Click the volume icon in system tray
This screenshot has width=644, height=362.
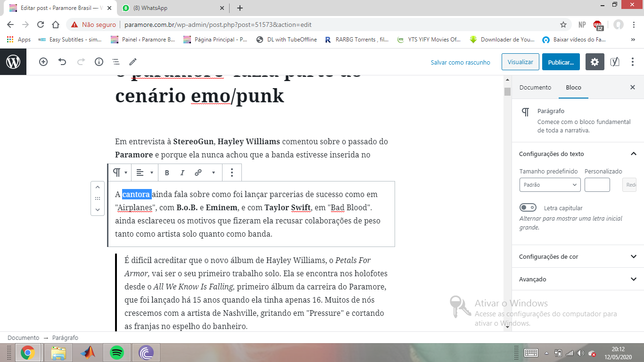pyautogui.click(x=580, y=353)
